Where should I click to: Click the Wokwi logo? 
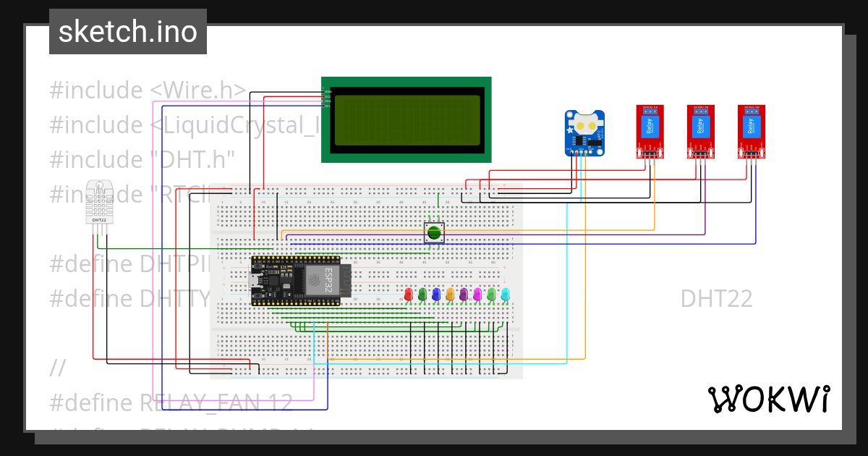point(770,399)
